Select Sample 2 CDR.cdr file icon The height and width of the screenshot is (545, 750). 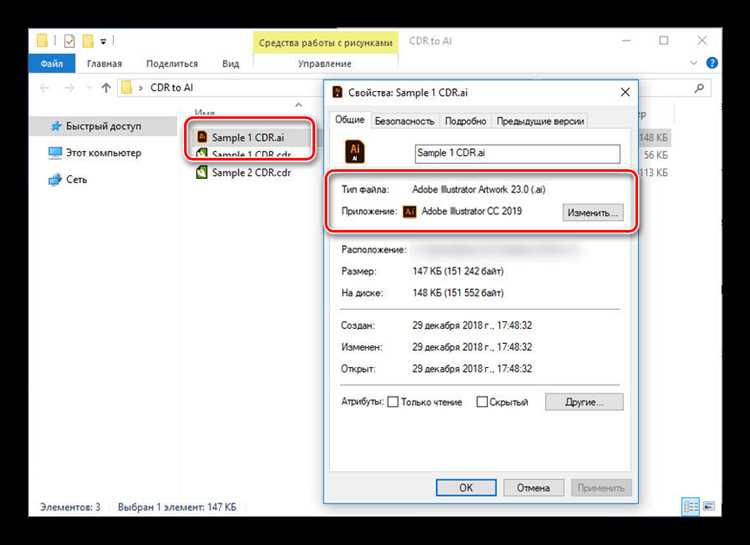click(x=201, y=172)
